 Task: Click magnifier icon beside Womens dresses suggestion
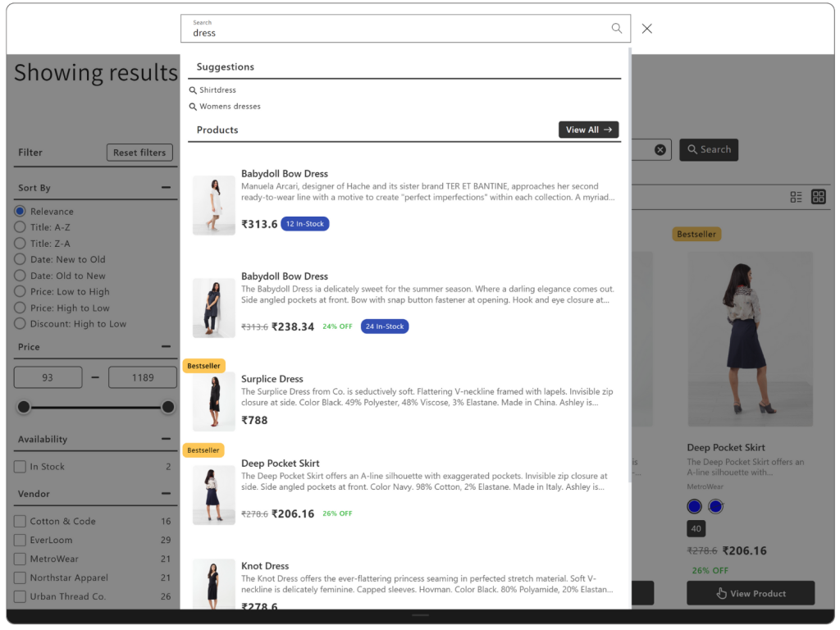193,107
